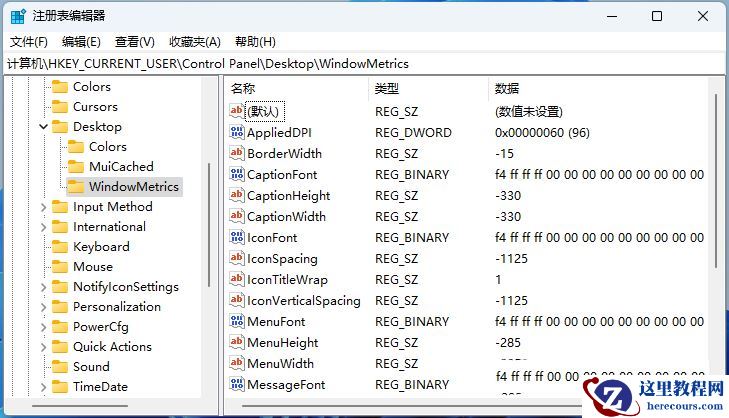Click the 数据 column header
Viewport: 729px width, 418px height.
coord(599,88)
